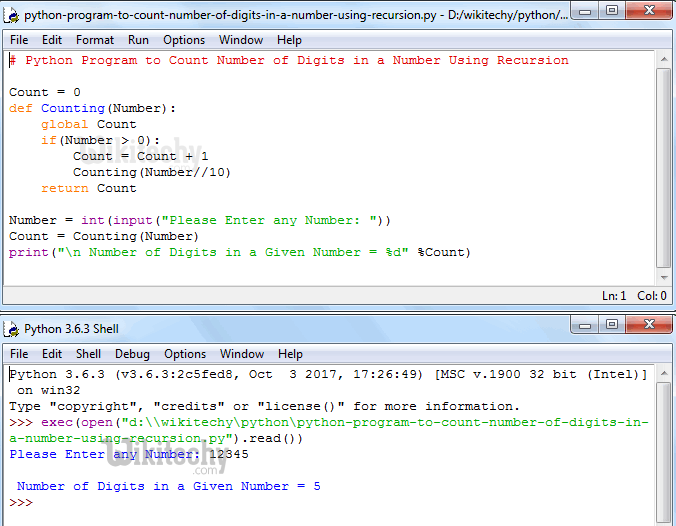Image resolution: width=676 pixels, height=526 pixels.
Task: Open the Shell menu in Python Shell
Action: (89, 354)
